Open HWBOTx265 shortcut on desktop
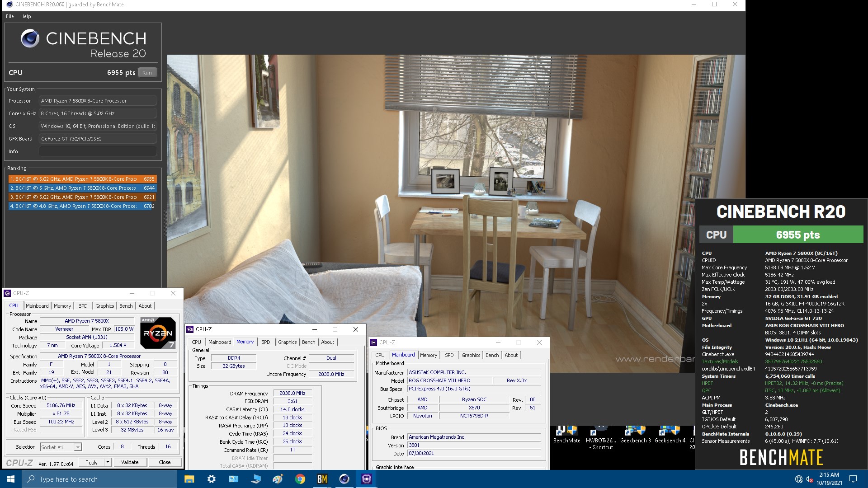Screen dimensions: 868x488 click(601, 437)
